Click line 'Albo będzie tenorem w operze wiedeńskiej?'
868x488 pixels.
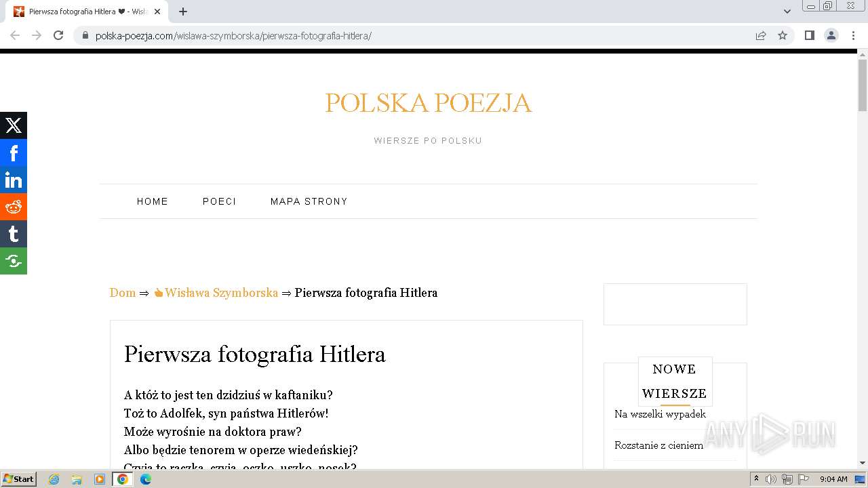pos(241,450)
